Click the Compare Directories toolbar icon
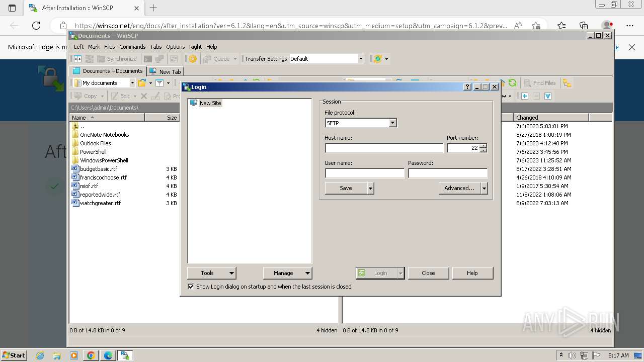Screen dimensions: 644x362 point(78,59)
